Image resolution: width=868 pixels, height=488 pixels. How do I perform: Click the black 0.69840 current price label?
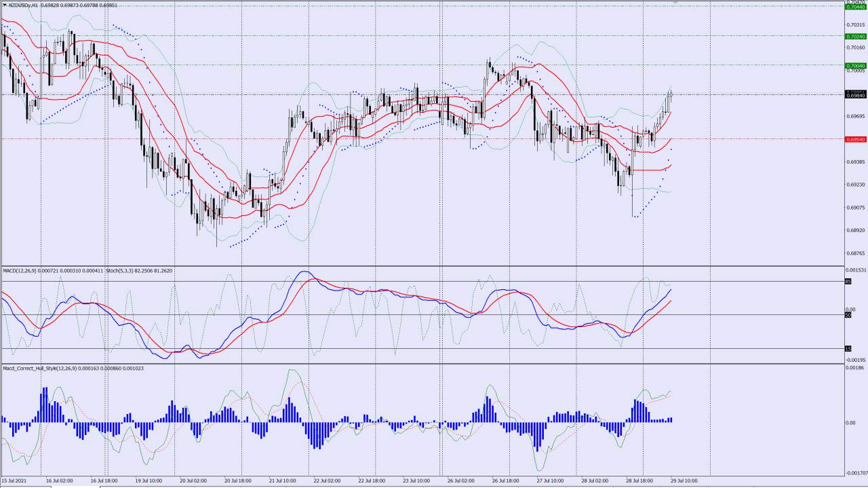[856, 95]
